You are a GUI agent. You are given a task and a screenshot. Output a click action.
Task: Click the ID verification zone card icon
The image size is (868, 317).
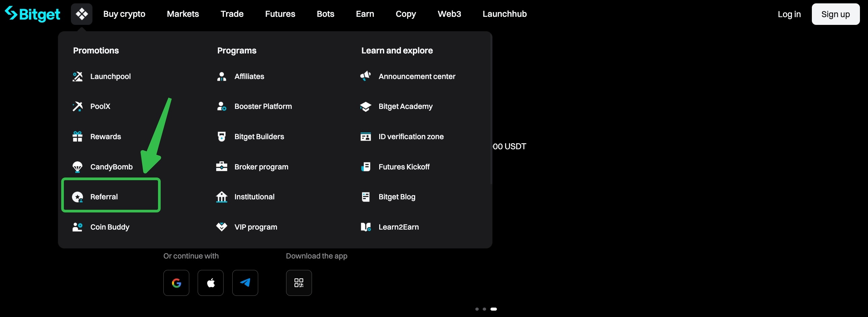pos(366,136)
